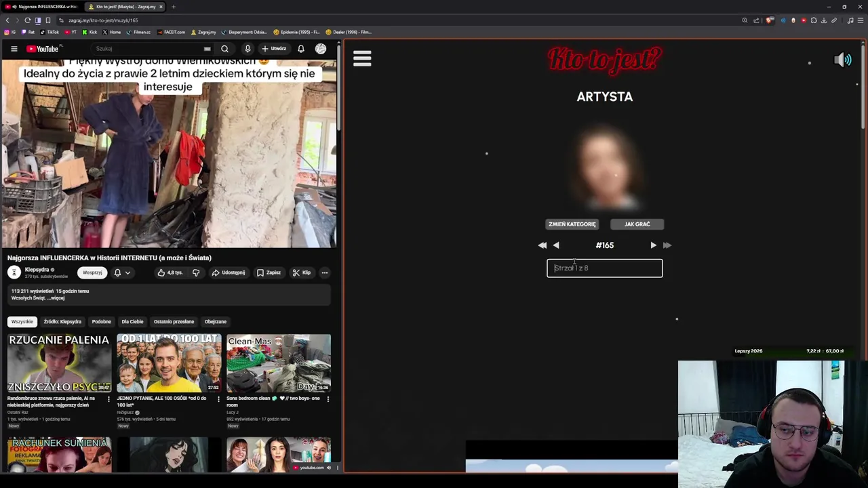This screenshot has height=488, width=868.
Task: Select the Ostatnio przesłane filter chip
Action: (x=174, y=322)
